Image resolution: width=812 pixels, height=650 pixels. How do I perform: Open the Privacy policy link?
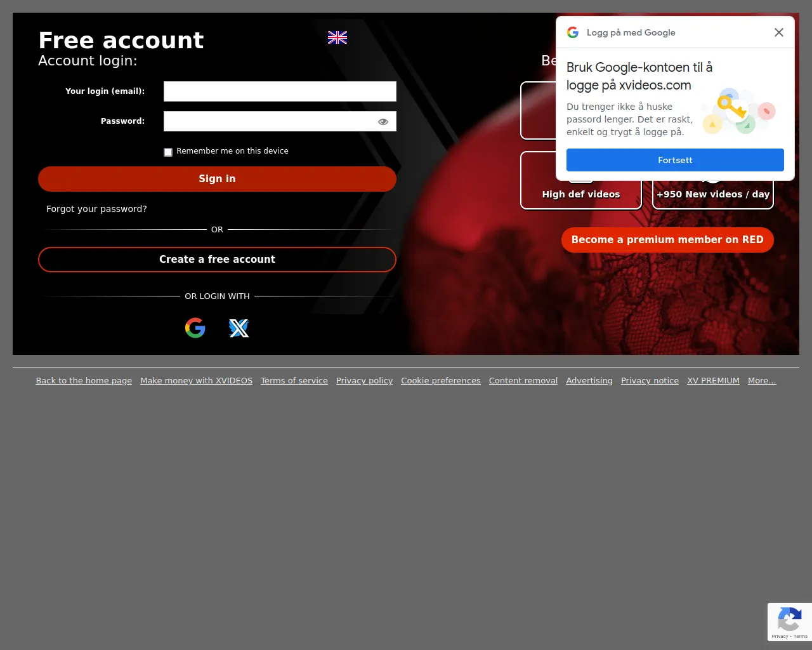tap(364, 381)
